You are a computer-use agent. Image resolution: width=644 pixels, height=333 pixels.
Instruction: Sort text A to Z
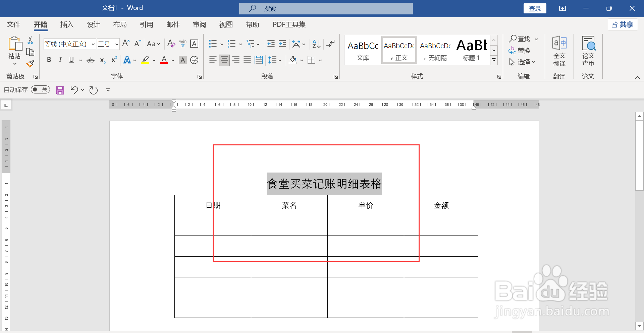(316, 44)
